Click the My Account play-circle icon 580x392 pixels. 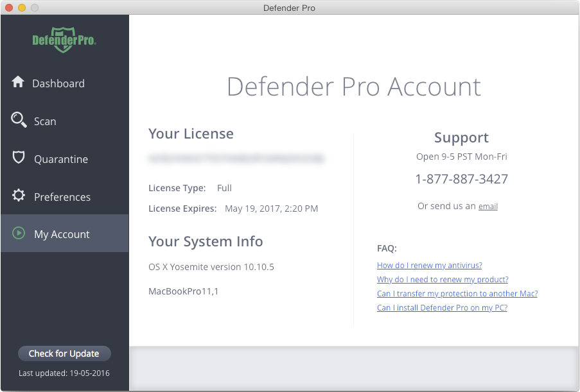19,233
